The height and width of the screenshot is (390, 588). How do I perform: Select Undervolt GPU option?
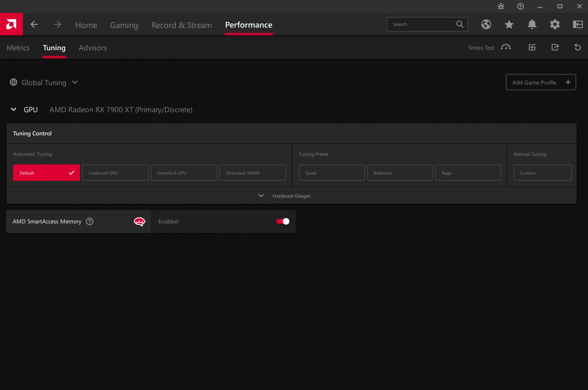coord(115,173)
